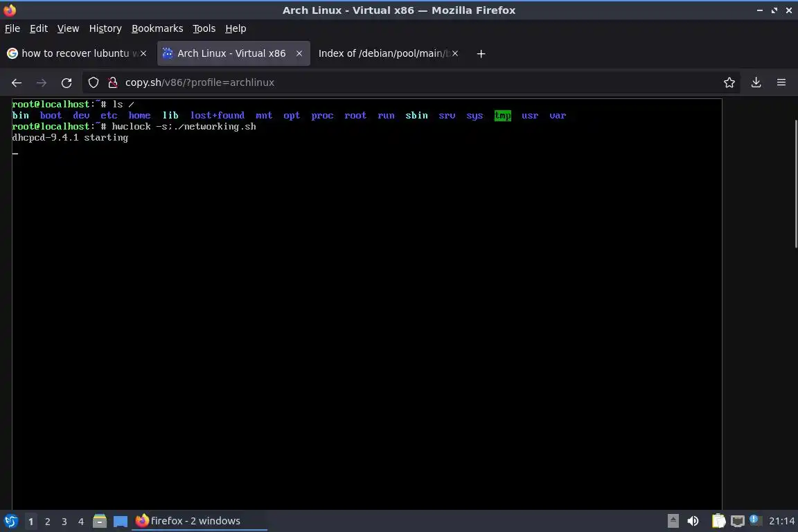Click firefox - 2 windows taskbar button

coord(199,521)
